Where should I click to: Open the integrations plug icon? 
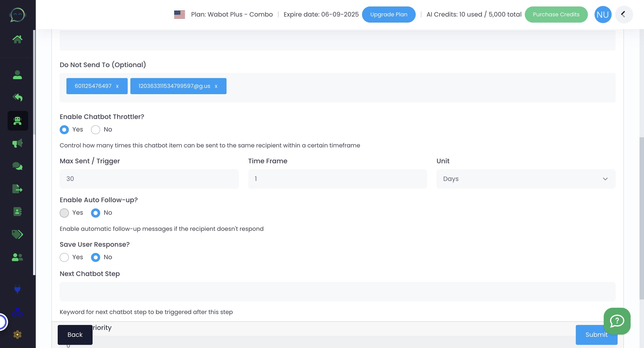pyautogui.click(x=17, y=289)
